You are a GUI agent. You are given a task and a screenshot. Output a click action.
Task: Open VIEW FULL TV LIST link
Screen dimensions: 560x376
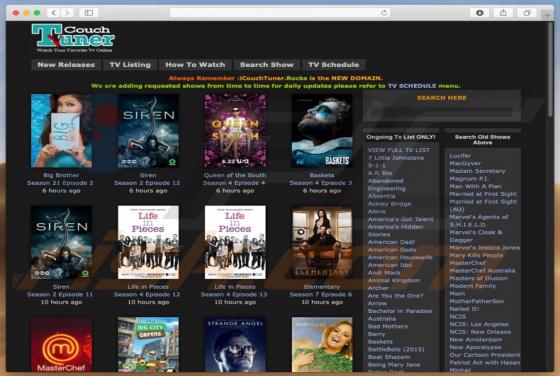[399, 150]
